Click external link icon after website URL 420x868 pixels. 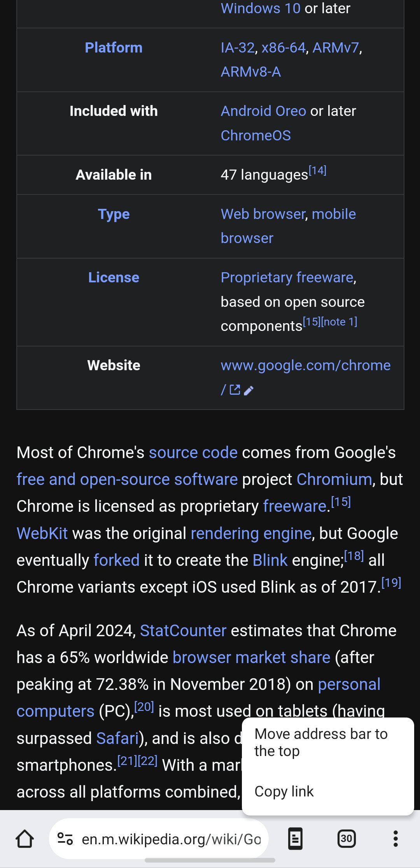[x=235, y=390]
